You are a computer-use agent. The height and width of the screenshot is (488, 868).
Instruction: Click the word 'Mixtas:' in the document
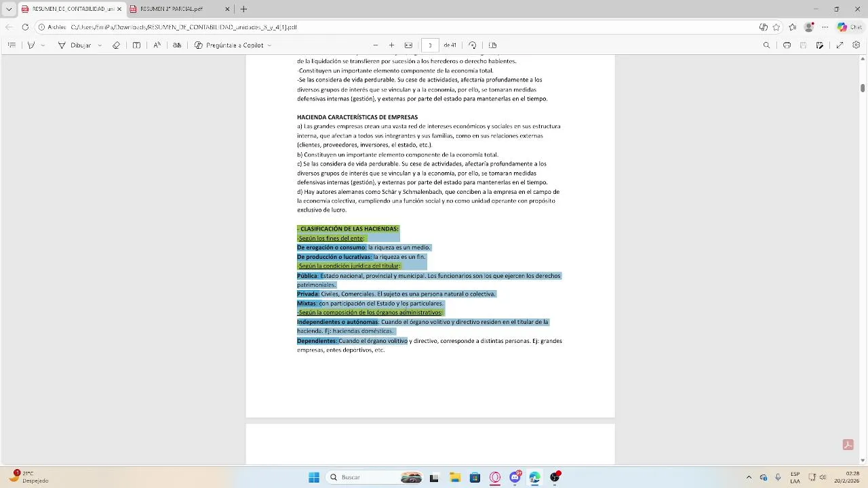307,304
